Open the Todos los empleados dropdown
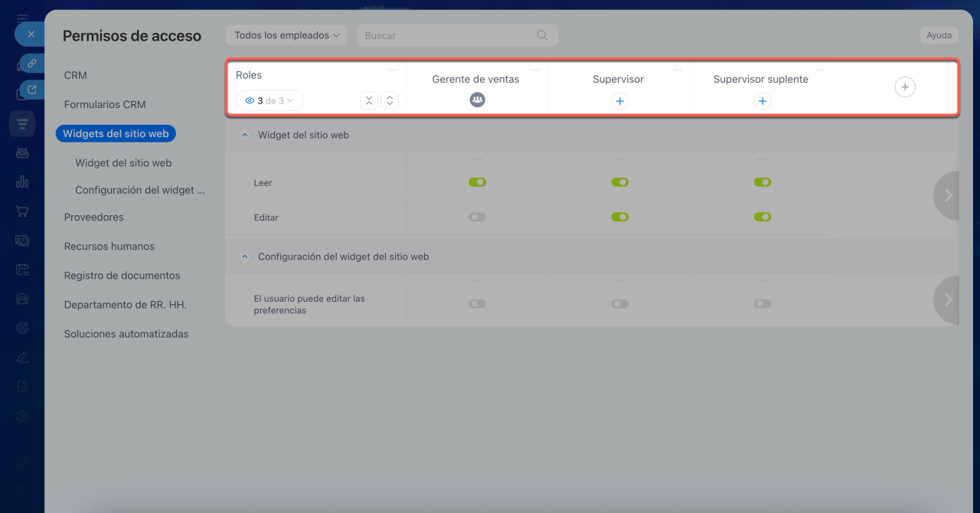This screenshot has height=513, width=980. pyautogui.click(x=286, y=35)
